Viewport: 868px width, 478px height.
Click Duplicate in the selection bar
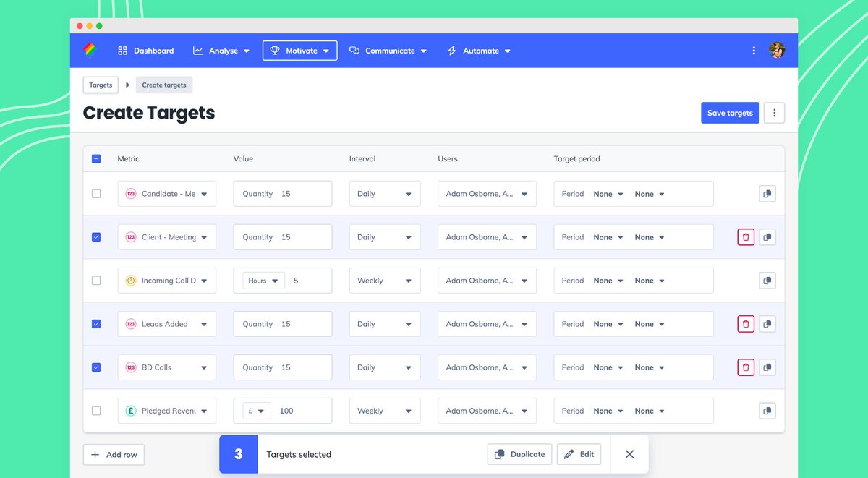pos(520,454)
